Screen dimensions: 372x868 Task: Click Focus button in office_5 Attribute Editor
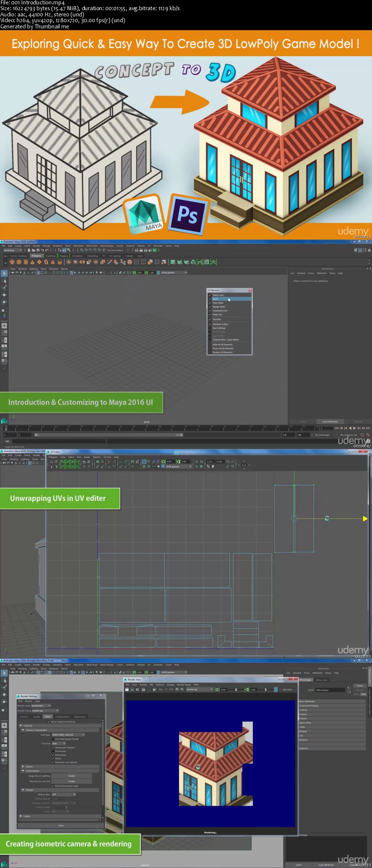tap(360, 685)
